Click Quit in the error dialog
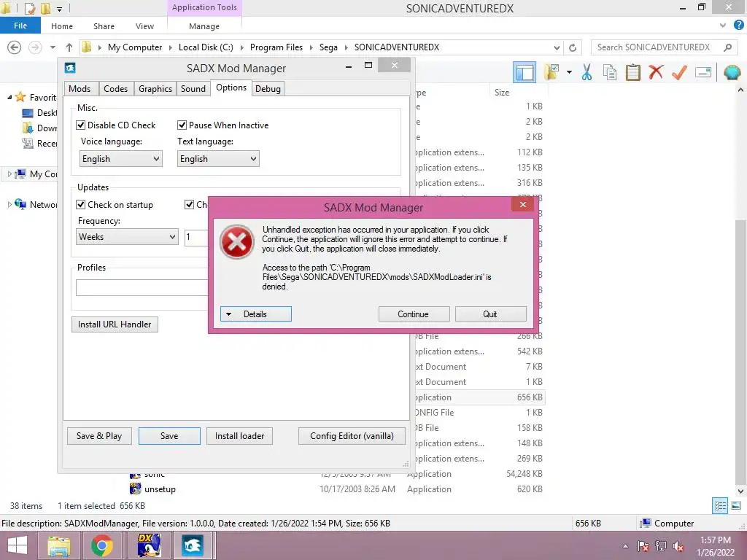Image resolution: width=747 pixels, height=560 pixels. tap(490, 314)
